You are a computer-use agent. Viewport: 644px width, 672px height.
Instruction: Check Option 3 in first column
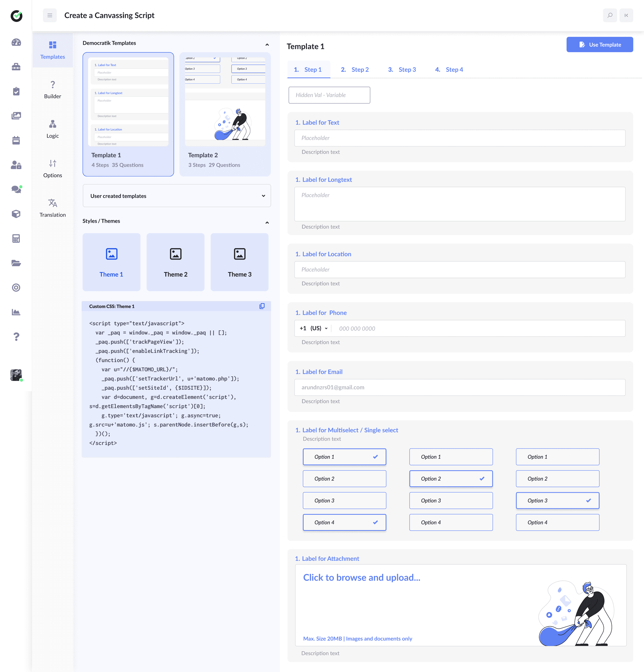click(344, 501)
